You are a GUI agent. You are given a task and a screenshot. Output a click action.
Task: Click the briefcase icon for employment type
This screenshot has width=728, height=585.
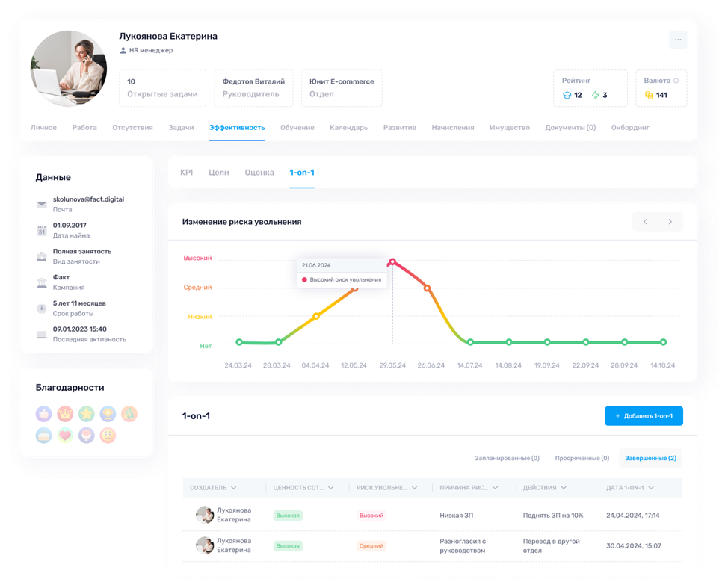[42, 256]
